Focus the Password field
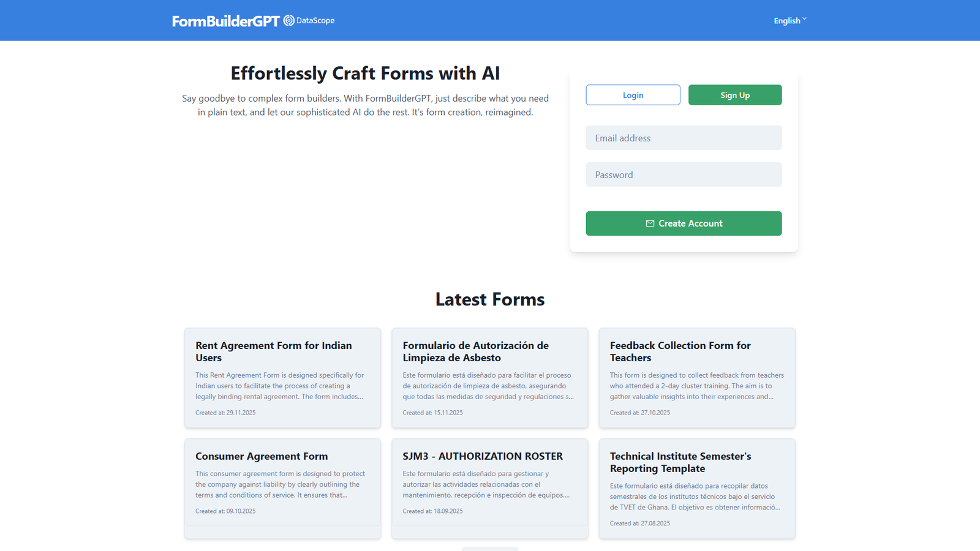 pyautogui.click(x=684, y=174)
